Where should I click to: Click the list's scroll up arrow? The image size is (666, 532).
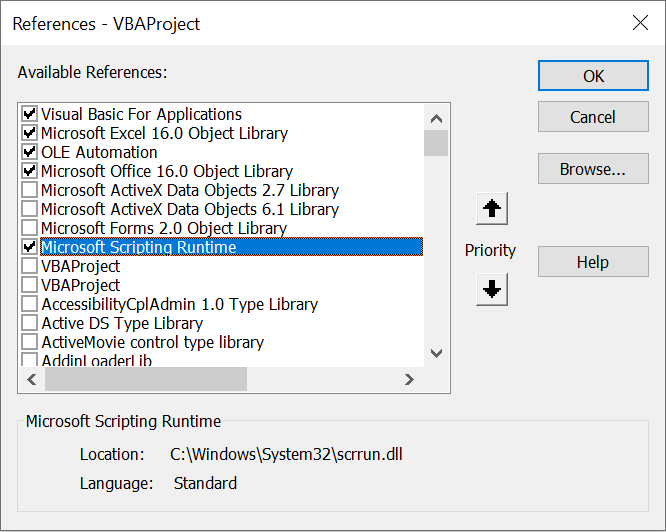point(436,118)
